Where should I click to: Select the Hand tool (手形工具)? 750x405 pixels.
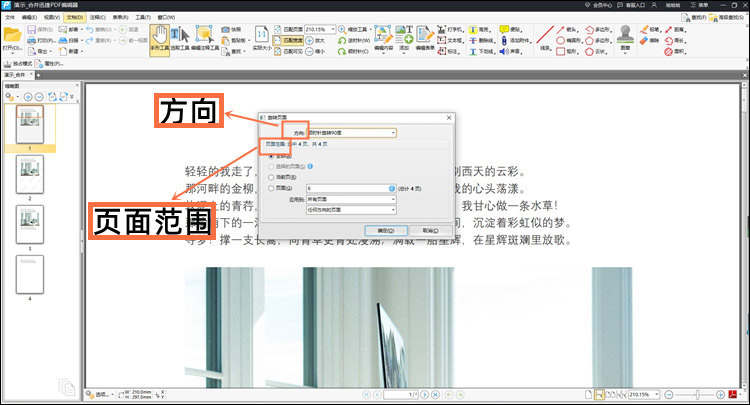click(159, 39)
